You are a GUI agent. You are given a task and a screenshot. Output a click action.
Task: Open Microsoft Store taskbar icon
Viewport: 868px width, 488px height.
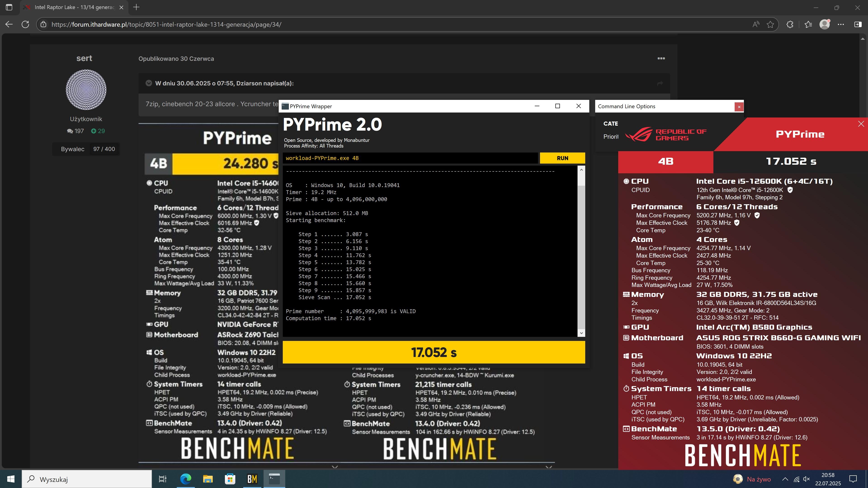pos(230,479)
